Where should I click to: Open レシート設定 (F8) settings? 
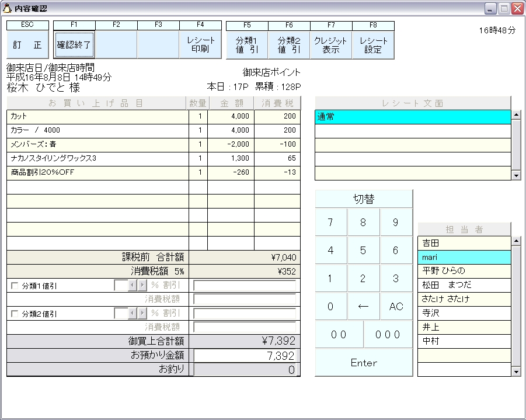coord(373,45)
